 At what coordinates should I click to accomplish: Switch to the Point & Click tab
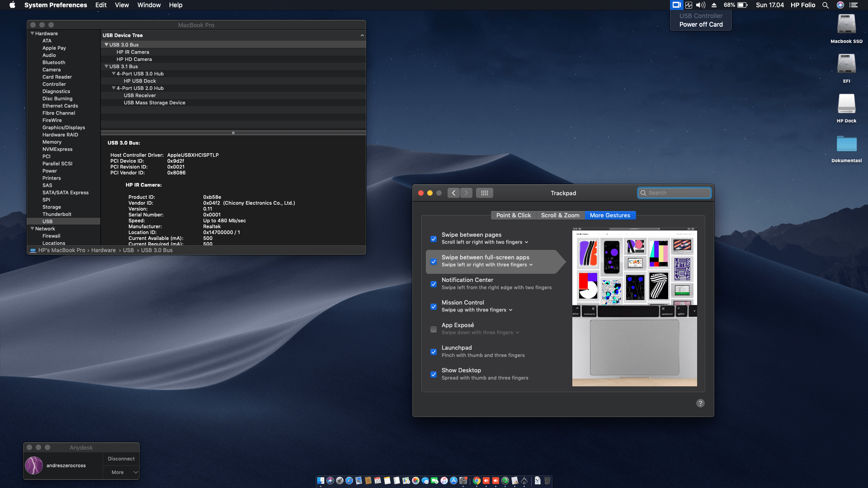[514, 216]
